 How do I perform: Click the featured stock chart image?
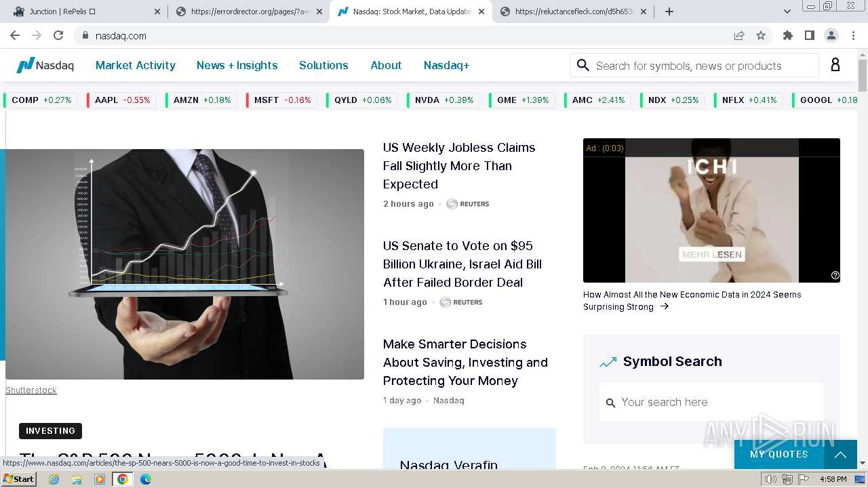184,264
